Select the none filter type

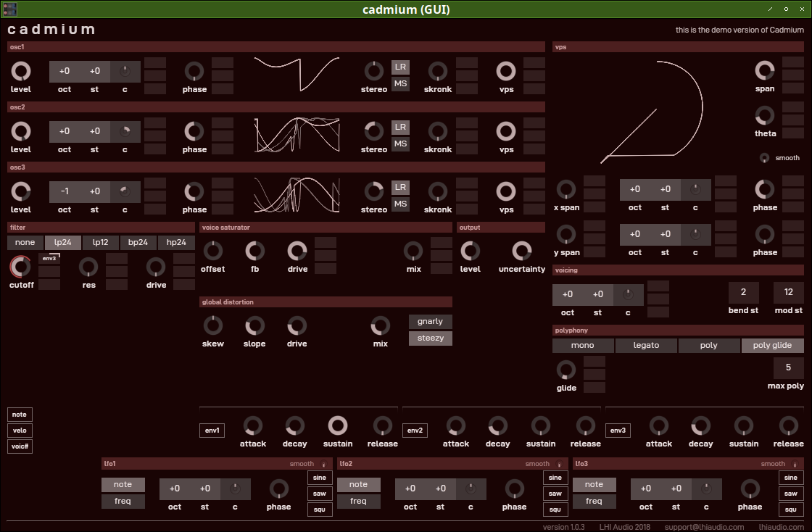click(x=25, y=242)
